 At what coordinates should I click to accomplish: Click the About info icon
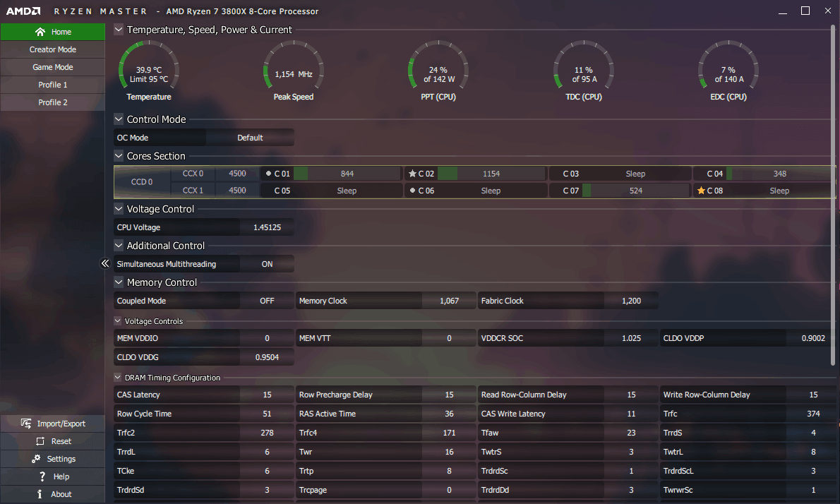click(x=40, y=494)
